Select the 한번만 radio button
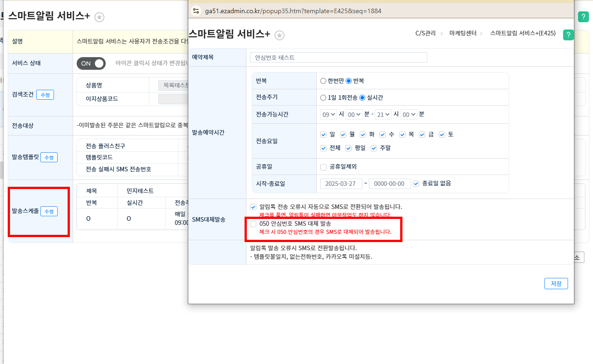The height and width of the screenshot is (364, 593). pyautogui.click(x=323, y=81)
